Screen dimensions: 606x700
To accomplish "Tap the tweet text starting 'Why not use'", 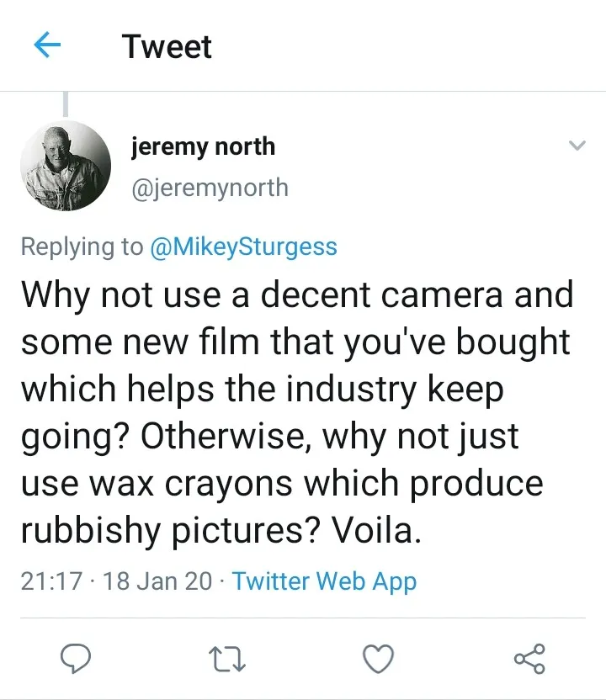I will [297, 412].
